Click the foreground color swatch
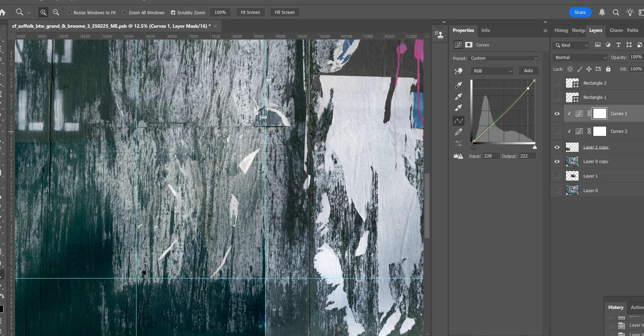The height and width of the screenshot is (336, 644). tap(1, 309)
